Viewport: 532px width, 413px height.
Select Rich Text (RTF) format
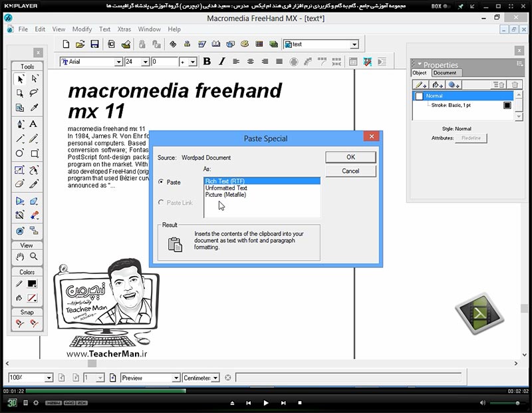[x=262, y=181]
